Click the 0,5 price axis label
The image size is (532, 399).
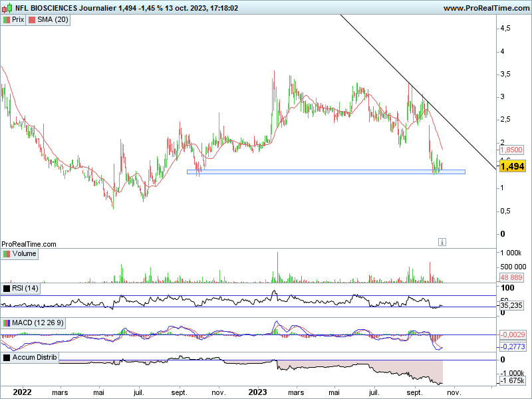[505, 211]
